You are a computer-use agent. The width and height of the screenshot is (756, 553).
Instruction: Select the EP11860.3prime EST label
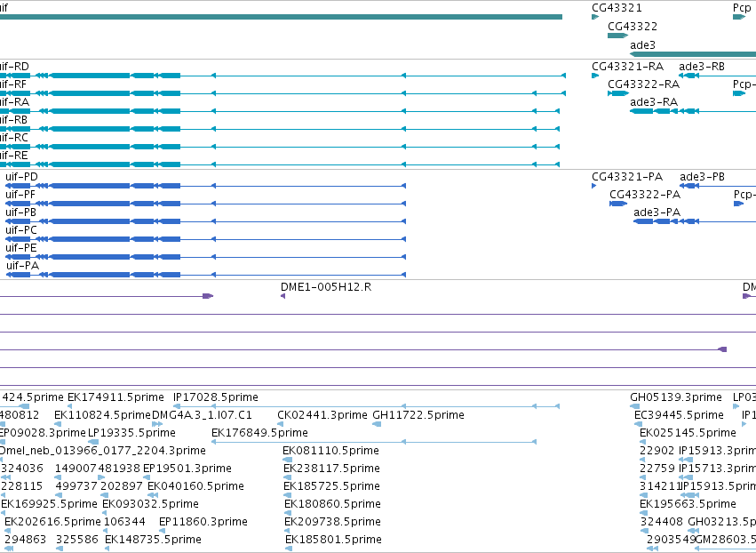click(203, 522)
